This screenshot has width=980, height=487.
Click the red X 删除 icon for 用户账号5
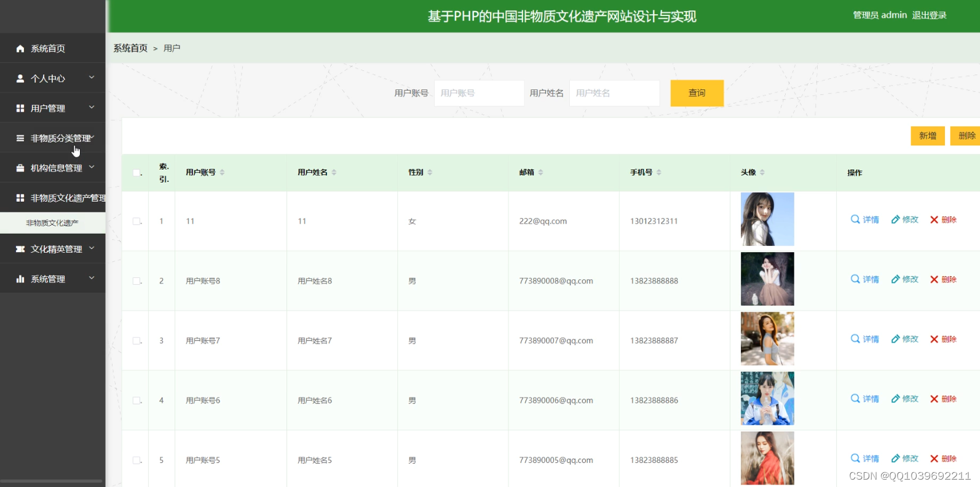coord(934,458)
